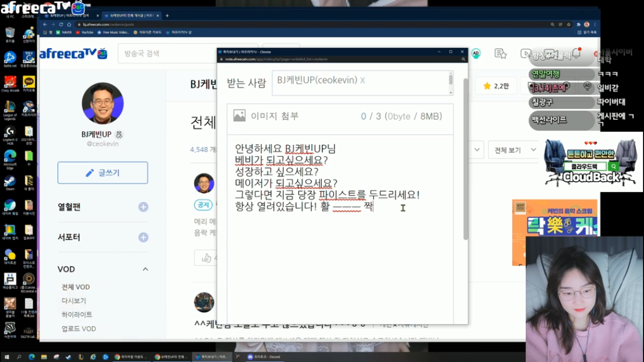Open the Free Music Video bookmark

point(113,32)
